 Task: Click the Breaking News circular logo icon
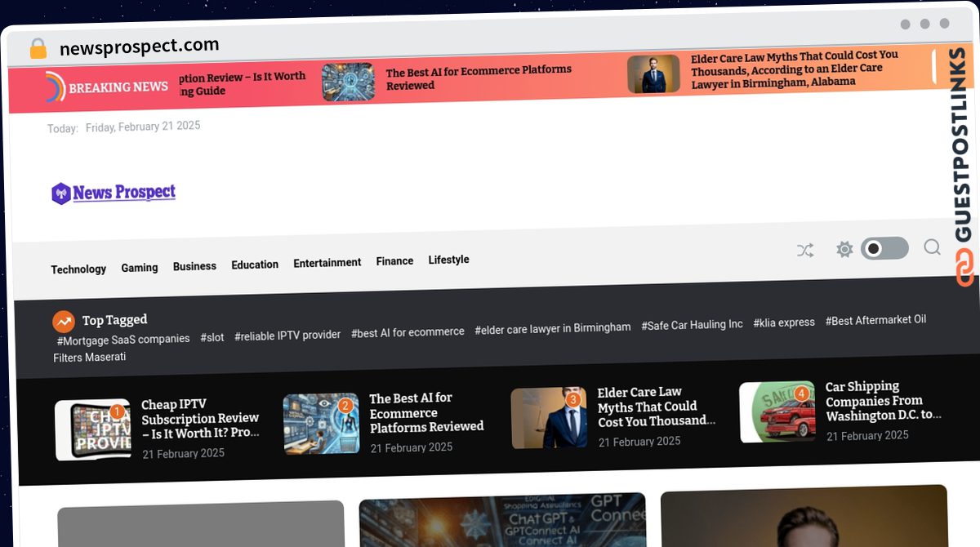click(55, 87)
